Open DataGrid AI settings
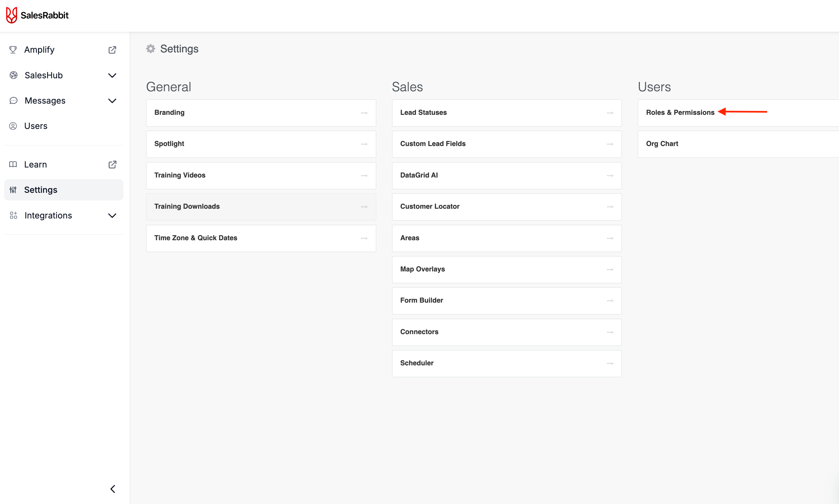839x504 pixels. coord(507,175)
